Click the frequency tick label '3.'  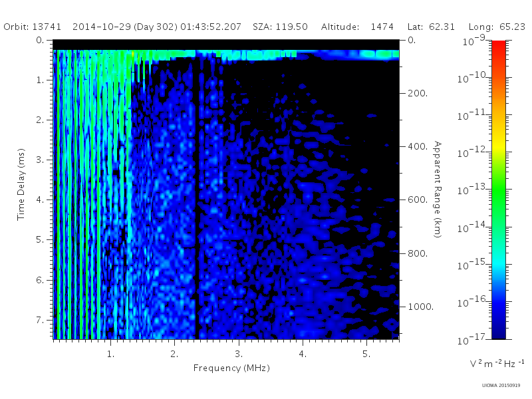point(239,354)
